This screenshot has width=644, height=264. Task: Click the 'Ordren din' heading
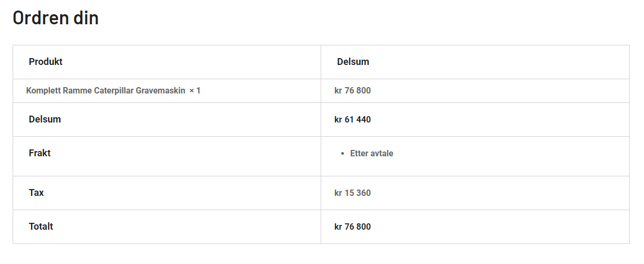[x=55, y=18]
